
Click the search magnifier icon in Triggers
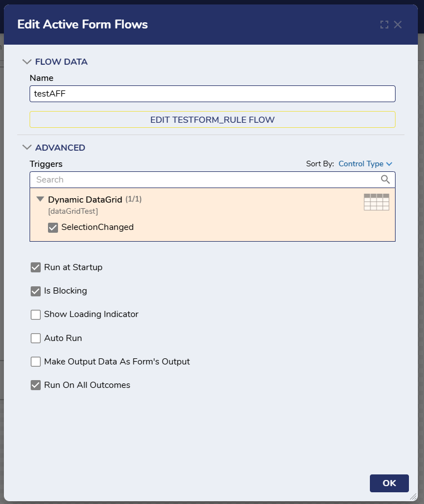pos(385,179)
